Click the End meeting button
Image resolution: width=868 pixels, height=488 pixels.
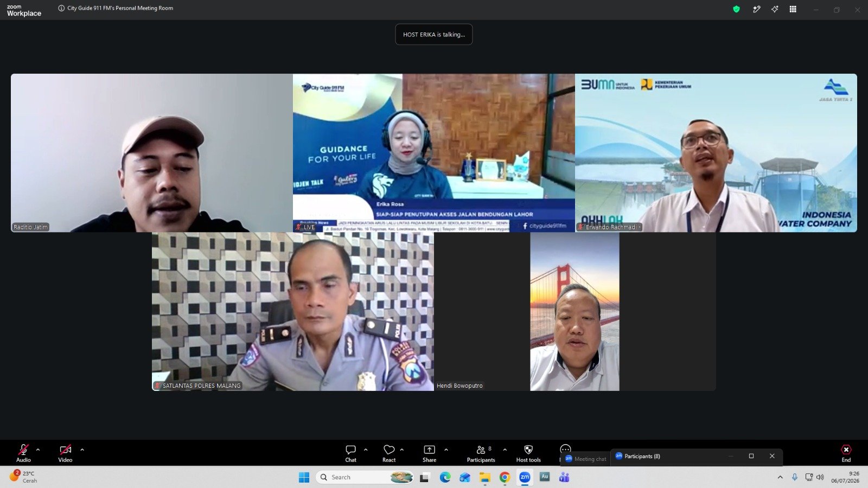846,453
